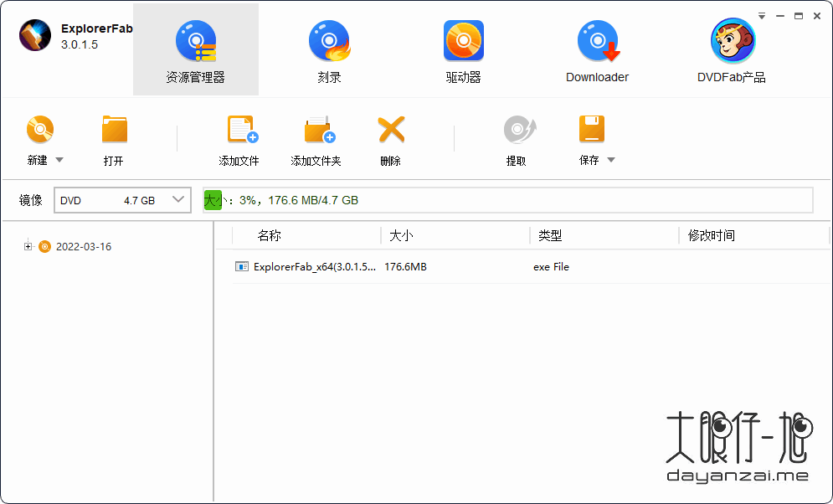This screenshot has width=833, height=504.
Task: Close the ExplorerFab window
Action: pyautogui.click(x=817, y=16)
